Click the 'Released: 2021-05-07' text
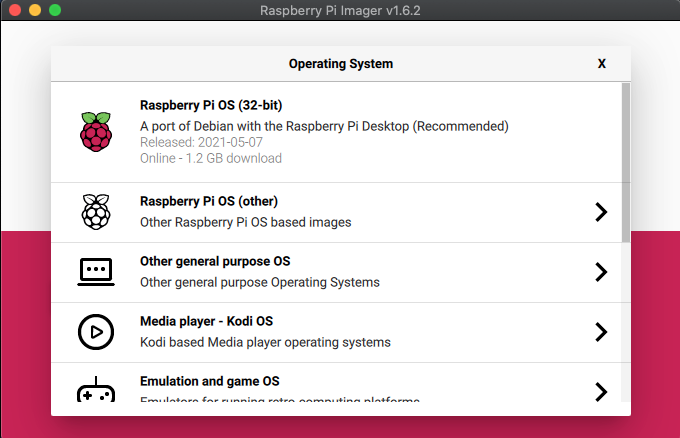 pos(201,142)
